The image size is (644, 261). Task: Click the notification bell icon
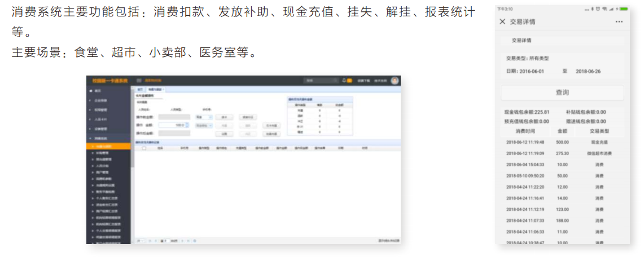point(344,81)
